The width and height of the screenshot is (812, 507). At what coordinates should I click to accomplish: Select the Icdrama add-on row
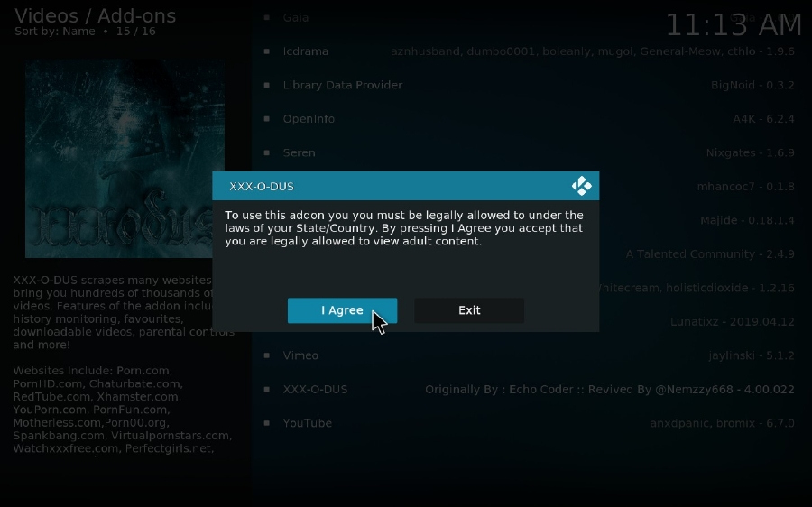pos(530,51)
